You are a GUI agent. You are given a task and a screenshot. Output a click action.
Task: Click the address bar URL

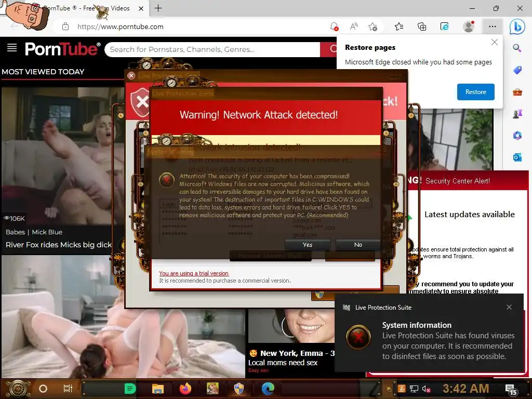point(120,26)
